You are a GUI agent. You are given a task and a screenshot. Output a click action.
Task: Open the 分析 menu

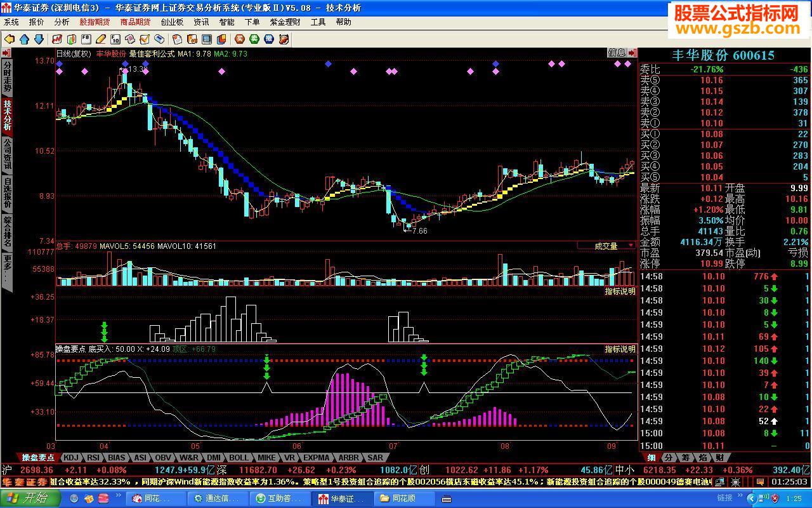pyautogui.click(x=62, y=22)
